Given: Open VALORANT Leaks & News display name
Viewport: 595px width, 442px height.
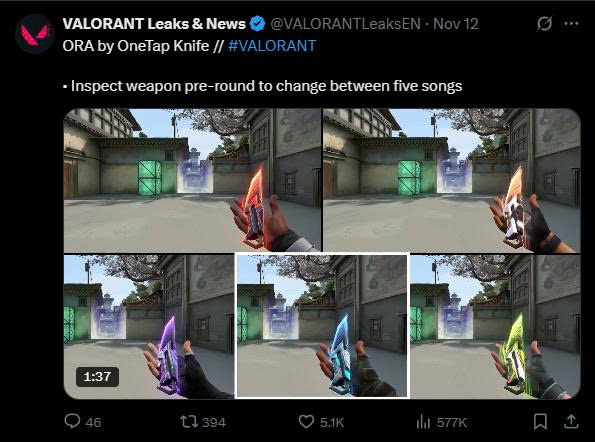Looking at the screenshot, I should click(x=154, y=24).
